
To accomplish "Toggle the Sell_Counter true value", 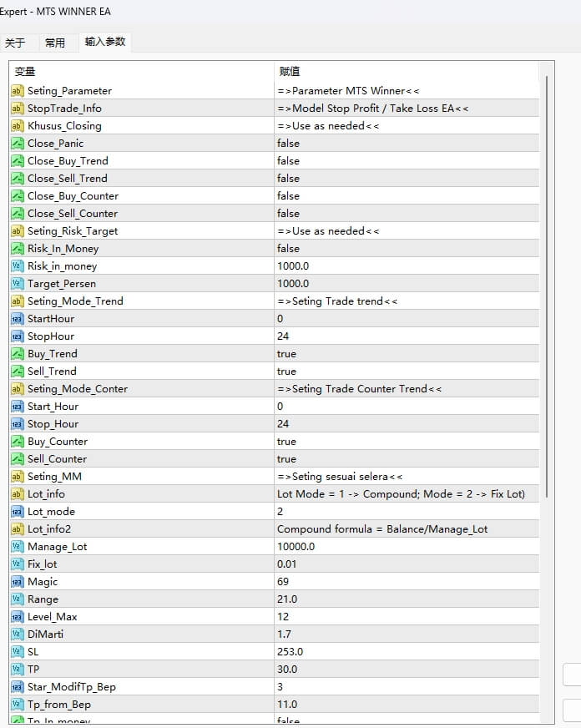I will [x=286, y=458].
